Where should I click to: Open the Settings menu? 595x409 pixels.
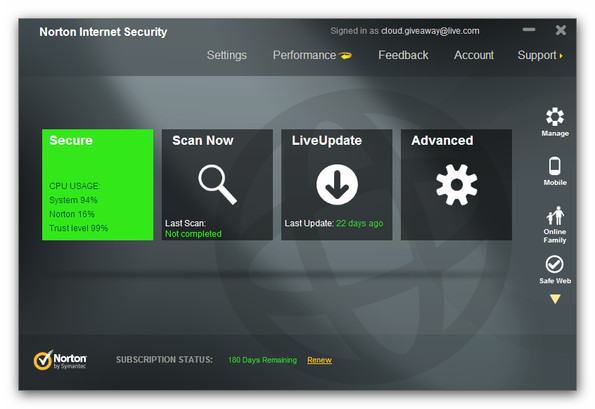point(227,55)
